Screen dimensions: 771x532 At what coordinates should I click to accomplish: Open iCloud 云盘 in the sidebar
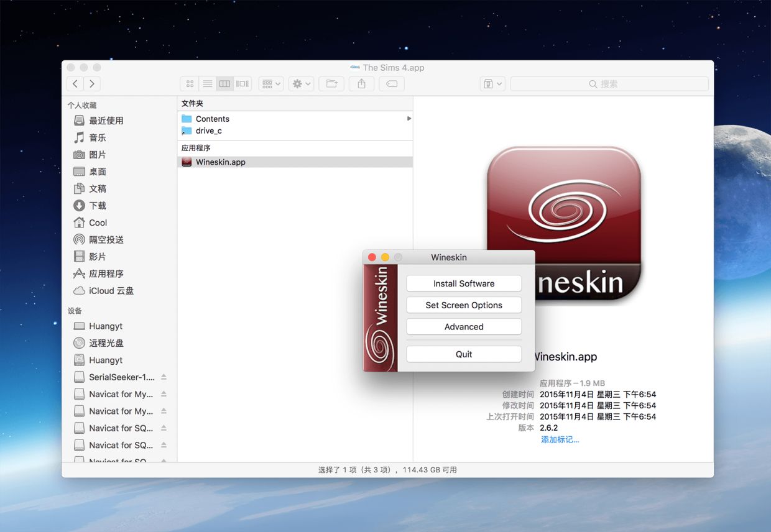pyautogui.click(x=111, y=290)
